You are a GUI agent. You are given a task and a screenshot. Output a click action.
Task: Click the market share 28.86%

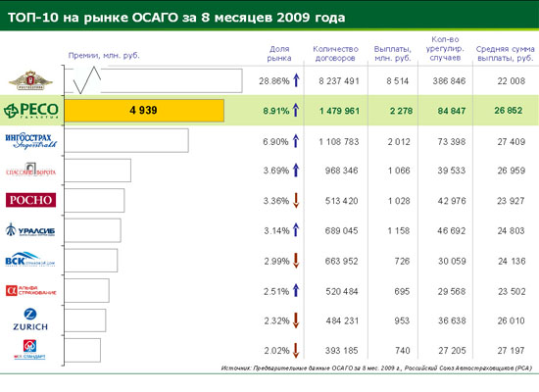tap(274, 81)
